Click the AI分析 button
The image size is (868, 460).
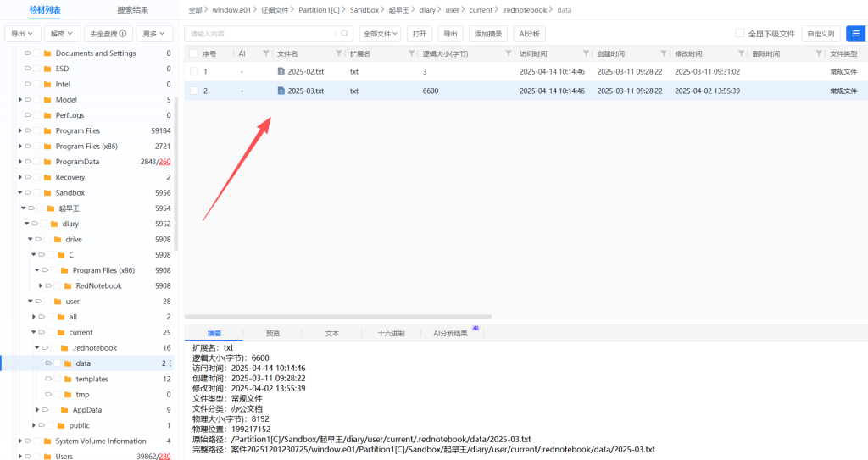530,34
